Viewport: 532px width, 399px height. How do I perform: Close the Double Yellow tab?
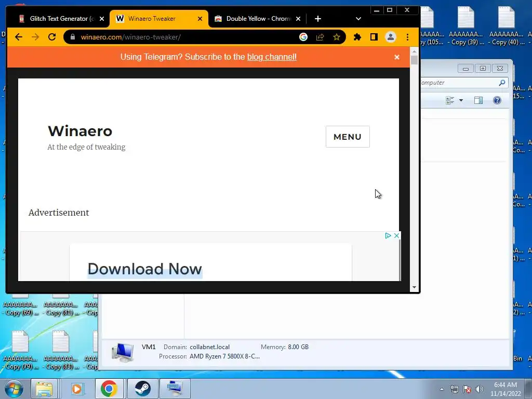[298, 19]
